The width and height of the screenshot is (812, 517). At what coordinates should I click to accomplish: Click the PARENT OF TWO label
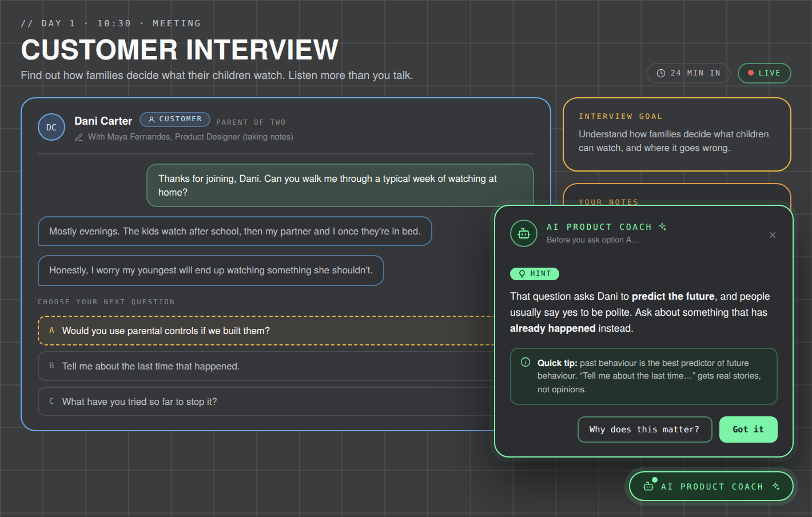pos(250,122)
